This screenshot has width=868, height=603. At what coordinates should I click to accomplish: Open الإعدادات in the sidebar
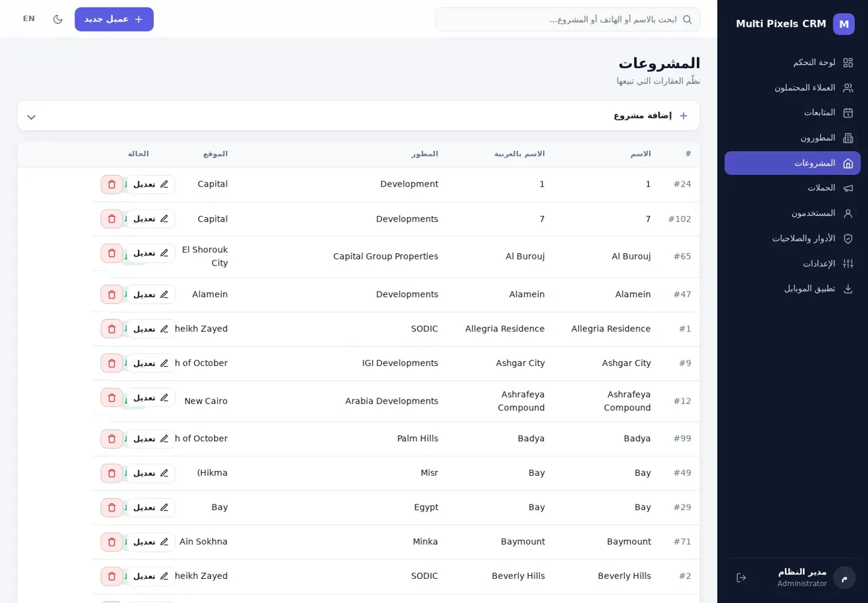click(x=792, y=264)
